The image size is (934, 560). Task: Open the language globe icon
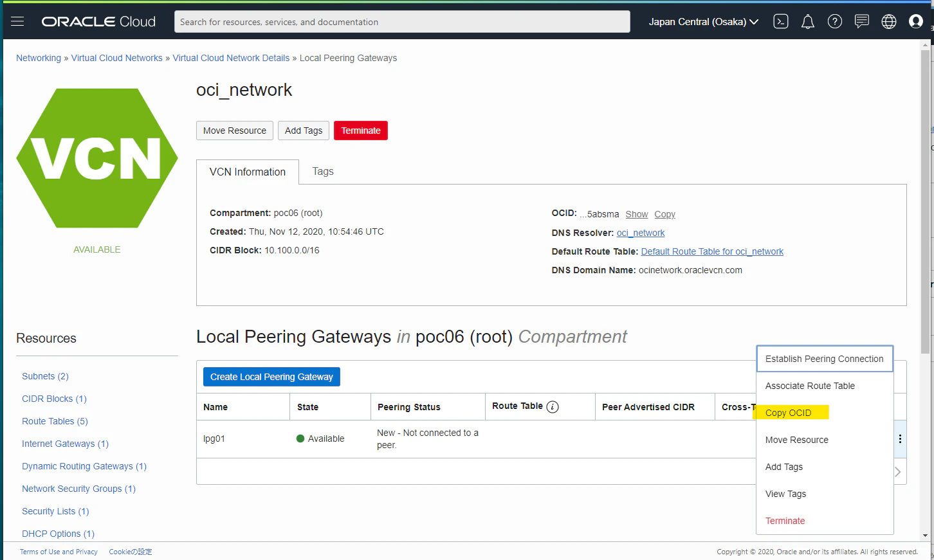(889, 22)
